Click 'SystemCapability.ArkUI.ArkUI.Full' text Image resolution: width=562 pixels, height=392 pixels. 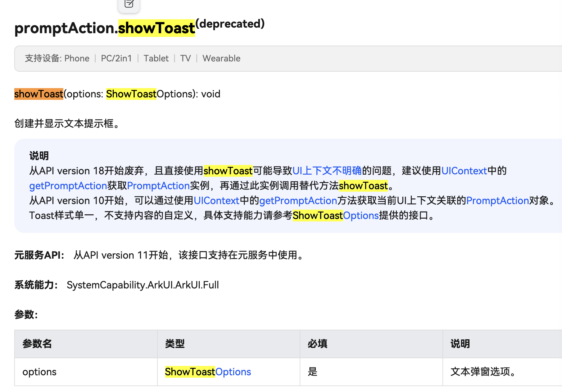pyautogui.click(x=143, y=285)
